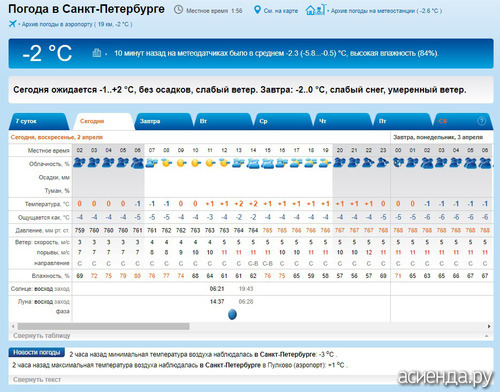Click the map pin location icon
Image resolution: width=500 pixels, height=392 pixels.
coord(257,10)
